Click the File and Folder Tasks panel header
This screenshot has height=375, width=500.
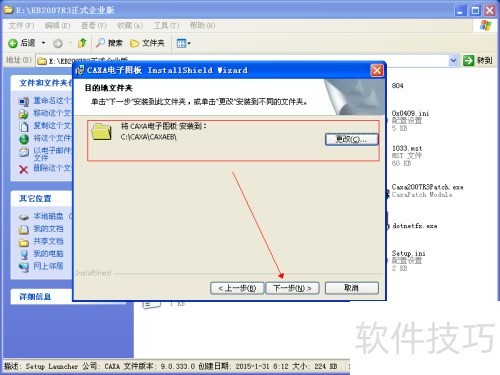pyautogui.click(x=41, y=83)
